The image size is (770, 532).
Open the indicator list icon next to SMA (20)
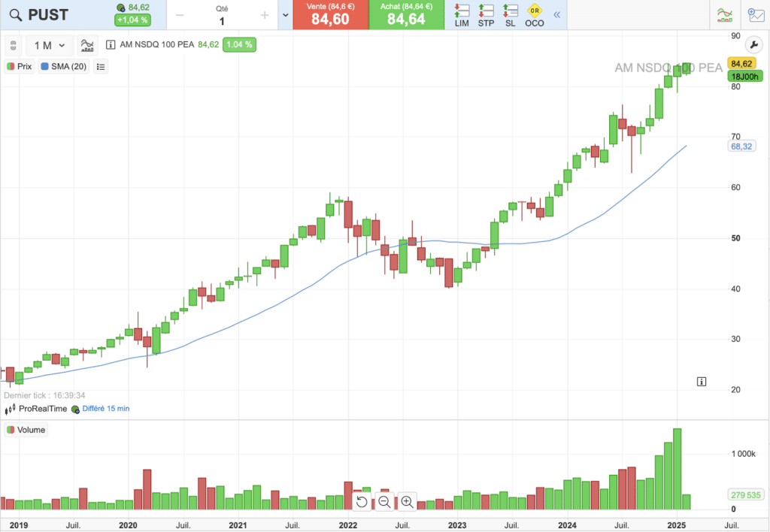coord(101,66)
